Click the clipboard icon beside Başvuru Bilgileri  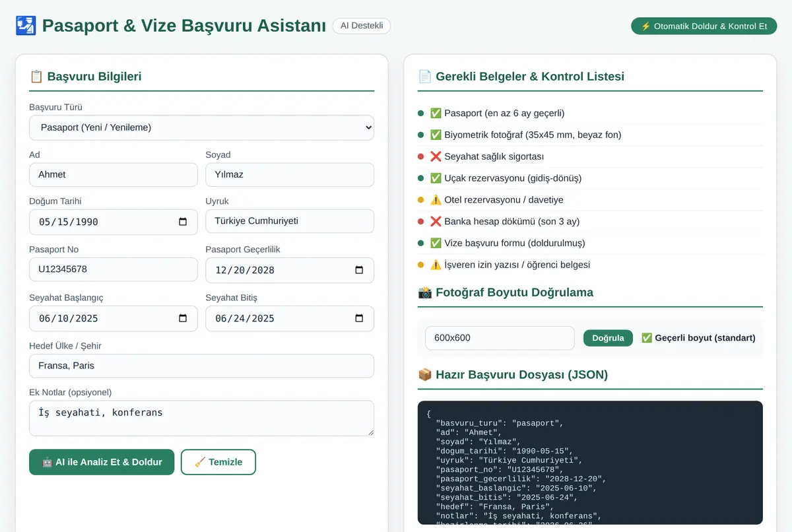pyautogui.click(x=36, y=77)
